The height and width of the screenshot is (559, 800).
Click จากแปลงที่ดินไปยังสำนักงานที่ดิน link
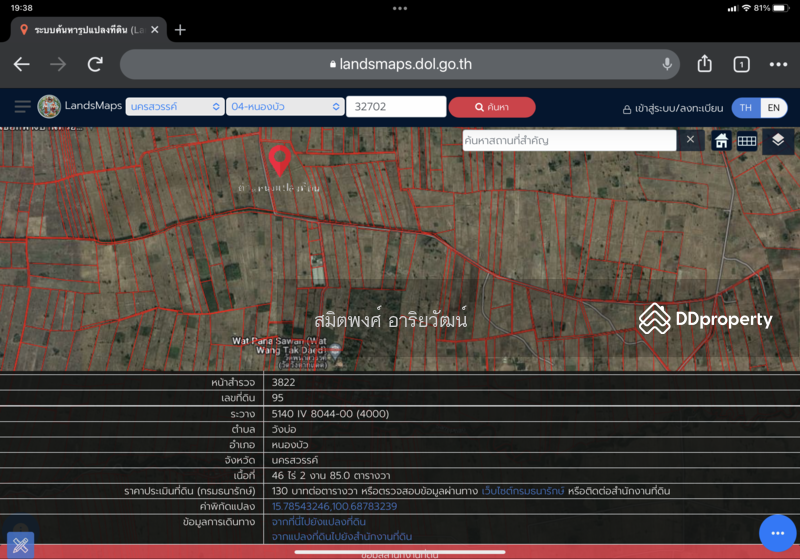341,536
